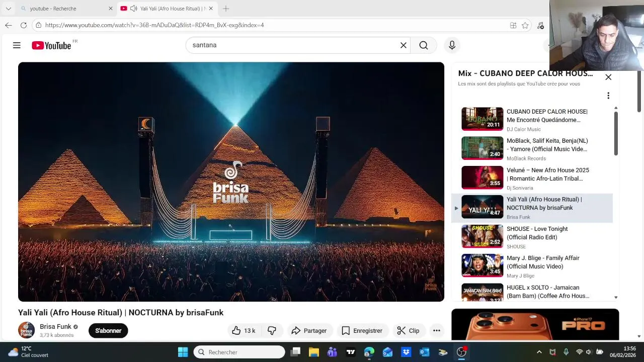The width and height of the screenshot is (644, 362).
Task: Close the Yali Yali video tab
Action: pos(211,9)
